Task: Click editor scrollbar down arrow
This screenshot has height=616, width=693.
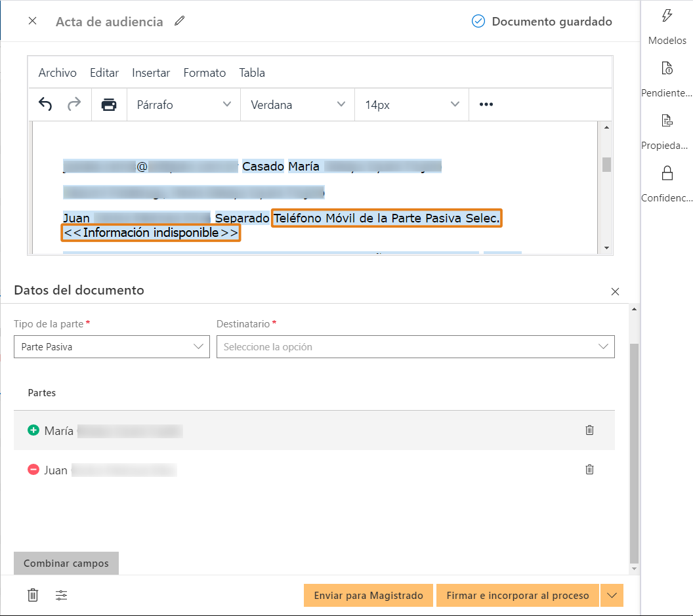Action: 606,248
